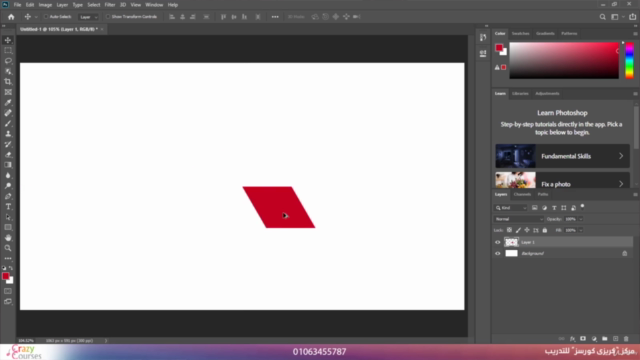Create a new layer icon
The image size is (640, 360).
tap(616, 339)
